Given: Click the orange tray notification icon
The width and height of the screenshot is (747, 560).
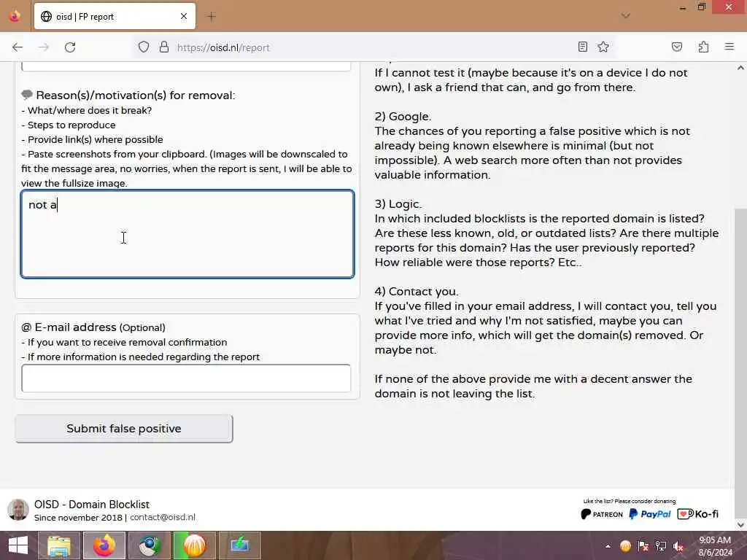Looking at the screenshot, I should 625,546.
